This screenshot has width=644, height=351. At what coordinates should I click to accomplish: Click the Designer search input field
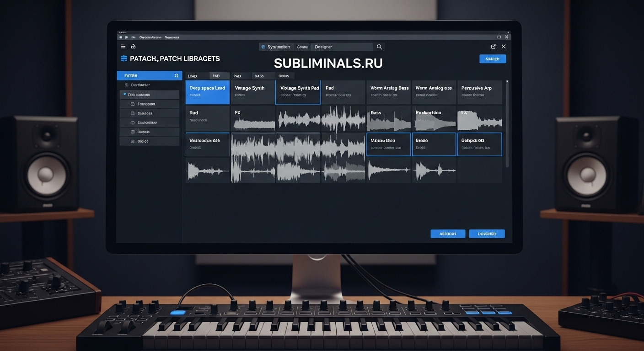[342, 47]
